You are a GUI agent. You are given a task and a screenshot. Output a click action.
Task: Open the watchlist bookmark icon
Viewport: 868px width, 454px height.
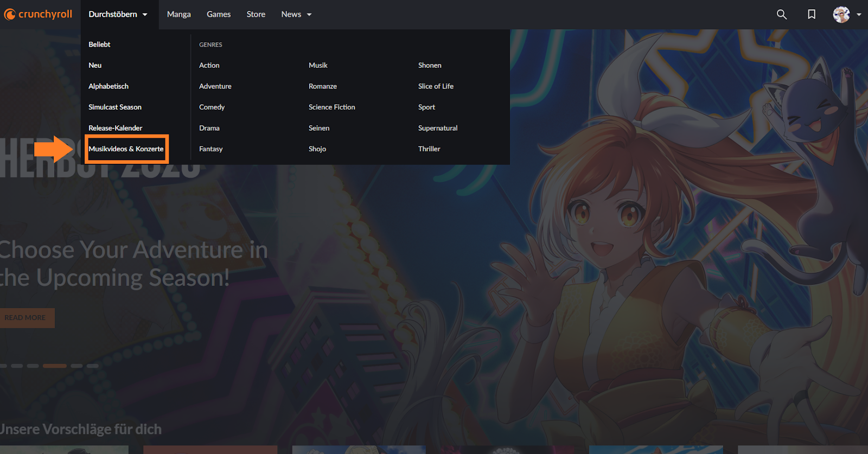pos(812,14)
